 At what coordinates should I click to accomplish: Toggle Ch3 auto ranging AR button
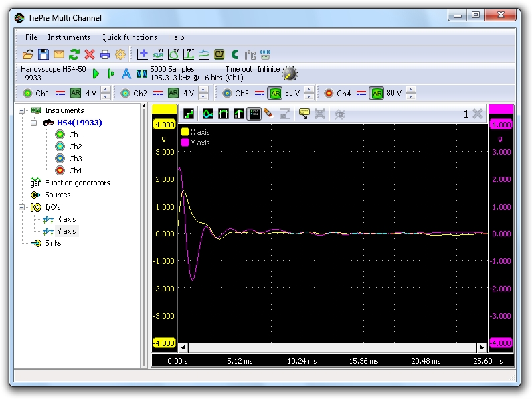(275, 93)
